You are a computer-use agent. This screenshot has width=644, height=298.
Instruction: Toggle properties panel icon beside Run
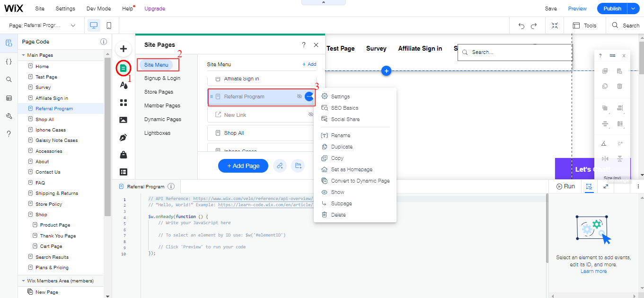coord(589,186)
